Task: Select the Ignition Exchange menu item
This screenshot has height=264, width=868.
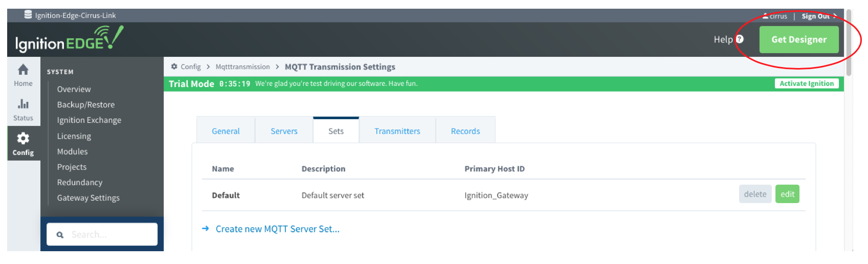Action: pyautogui.click(x=89, y=120)
